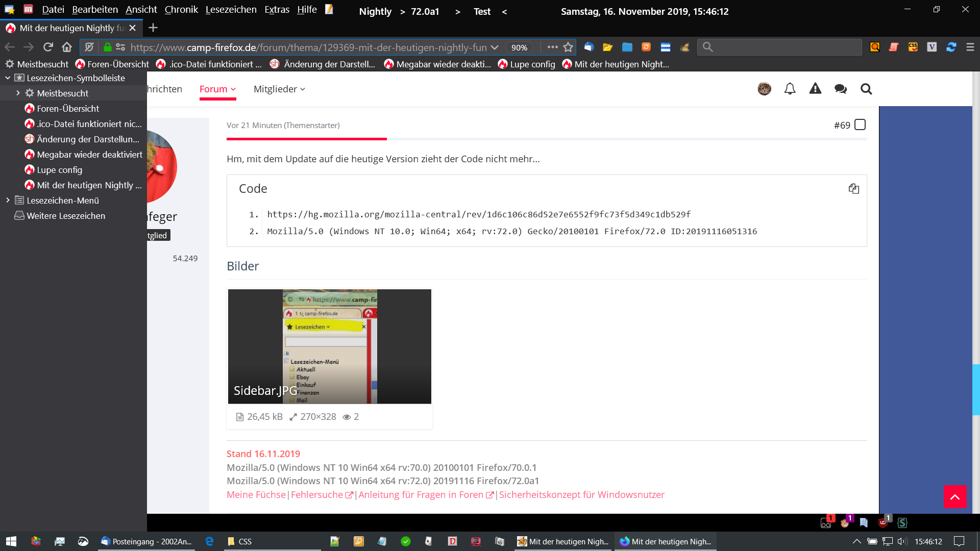The width and height of the screenshot is (980, 551).
Task: Toggle tracking protection shield in address bar
Action: (x=89, y=47)
